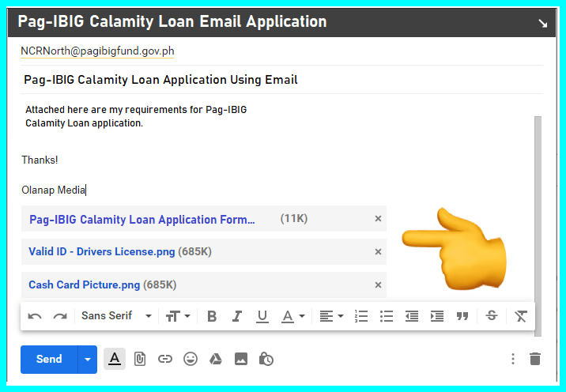The height and width of the screenshot is (392, 566).
Task: Insert a numbered list
Action: (361, 317)
